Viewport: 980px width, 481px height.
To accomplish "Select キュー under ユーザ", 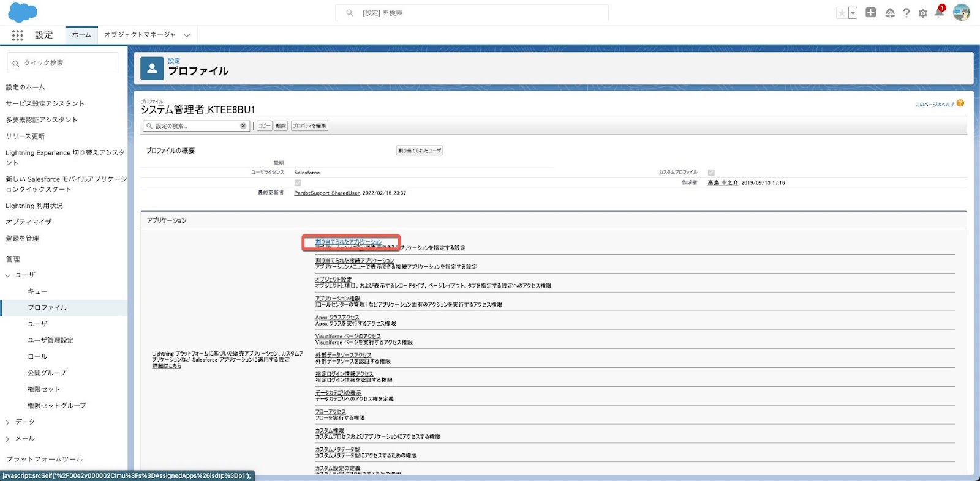I will [x=37, y=291].
